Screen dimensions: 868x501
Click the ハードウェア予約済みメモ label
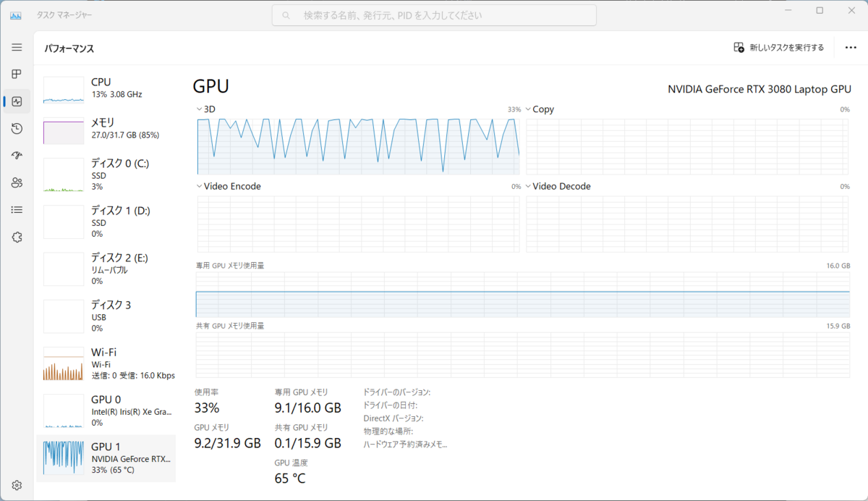pos(405,444)
